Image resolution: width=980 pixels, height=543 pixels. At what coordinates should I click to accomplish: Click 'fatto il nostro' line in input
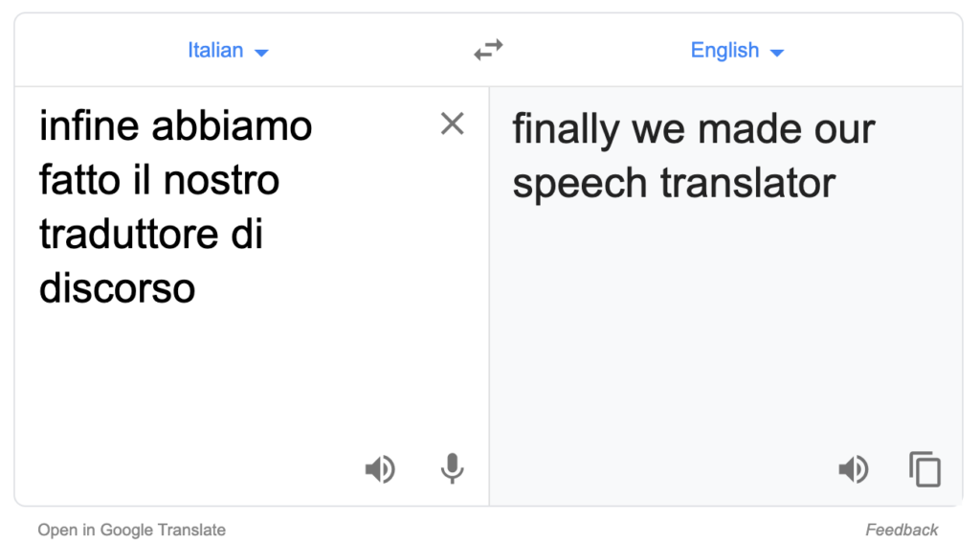coord(160,180)
